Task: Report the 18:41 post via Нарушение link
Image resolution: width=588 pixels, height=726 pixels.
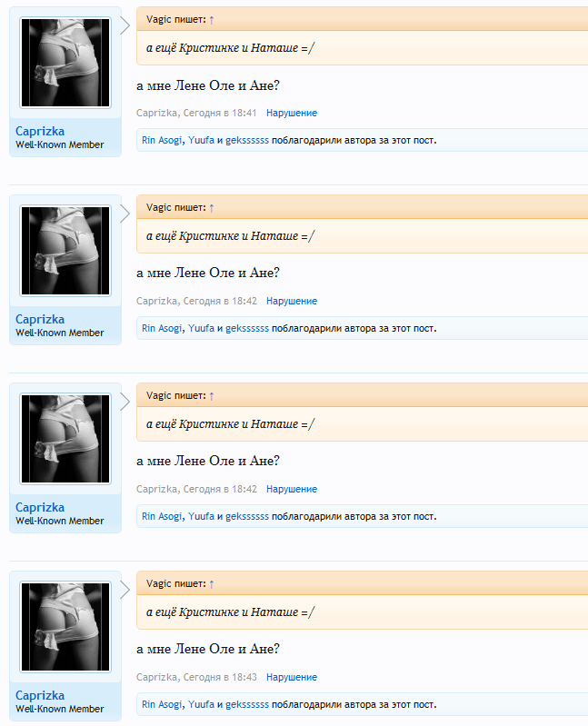Action: click(292, 113)
